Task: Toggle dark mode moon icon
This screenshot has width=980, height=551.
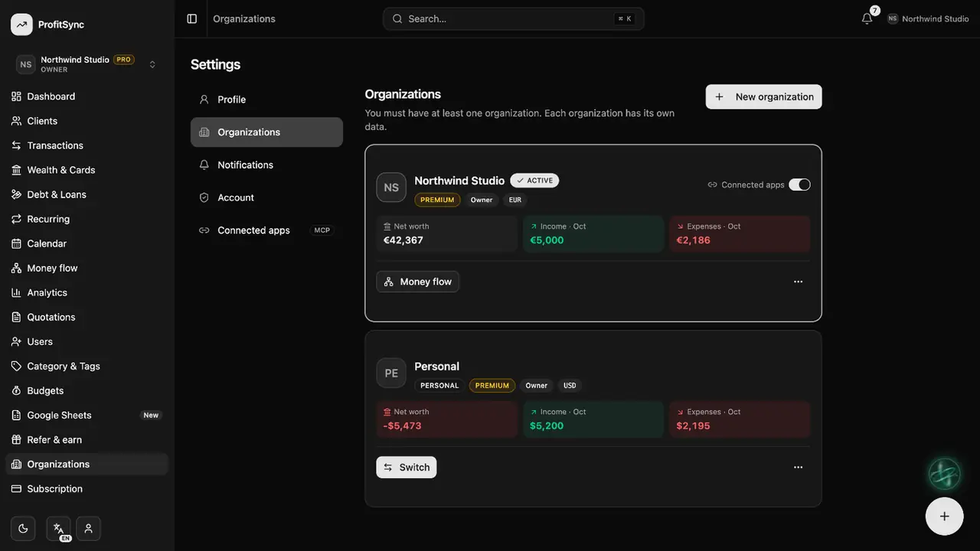Action: click(x=23, y=528)
